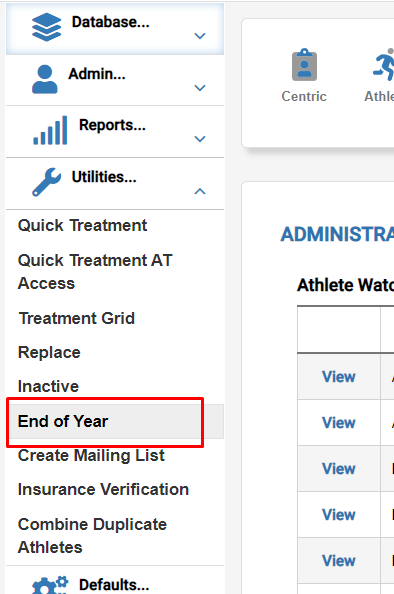The width and height of the screenshot is (394, 594).
Task: Select Quick Treatment from Utilities
Action: pyautogui.click(x=82, y=225)
